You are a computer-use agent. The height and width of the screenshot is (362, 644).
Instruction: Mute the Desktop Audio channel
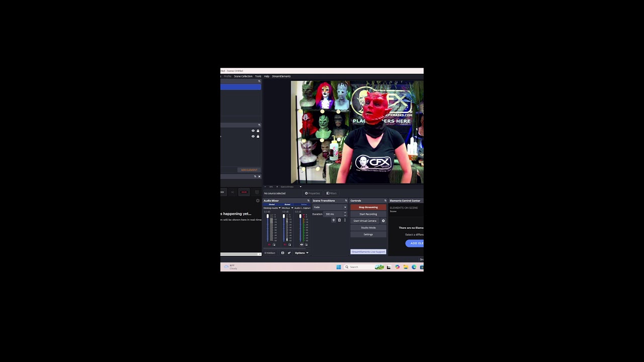coord(269,244)
